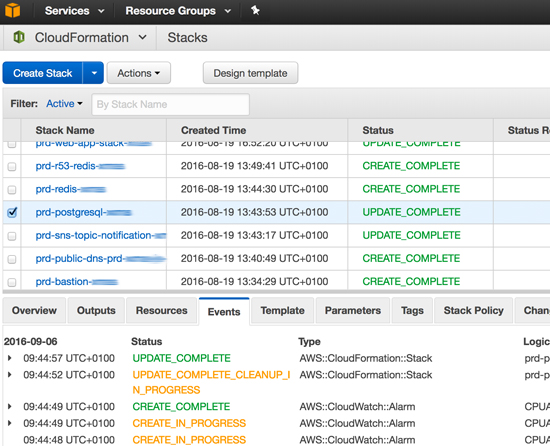Switch to the Resources tab
Image resolution: width=550 pixels, height=446 pixels.
pos(161,310)
